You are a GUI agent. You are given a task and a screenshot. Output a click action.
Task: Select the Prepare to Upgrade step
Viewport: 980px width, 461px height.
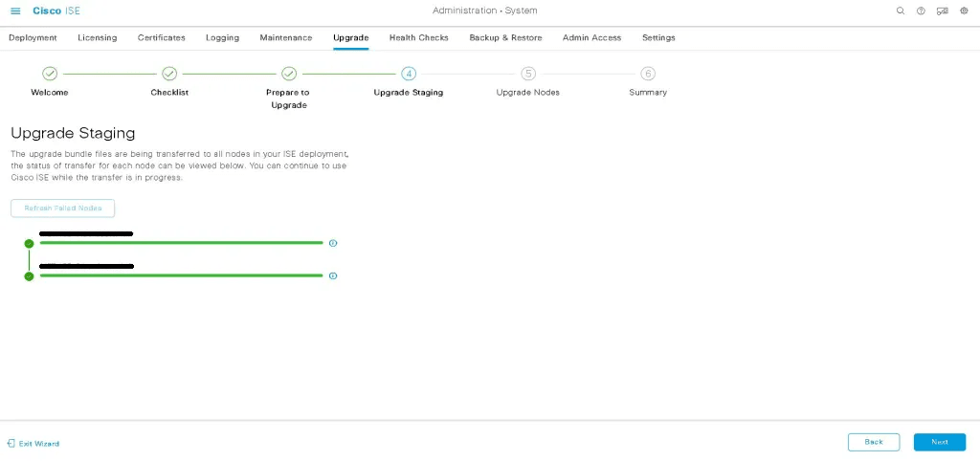click(288, 74)
